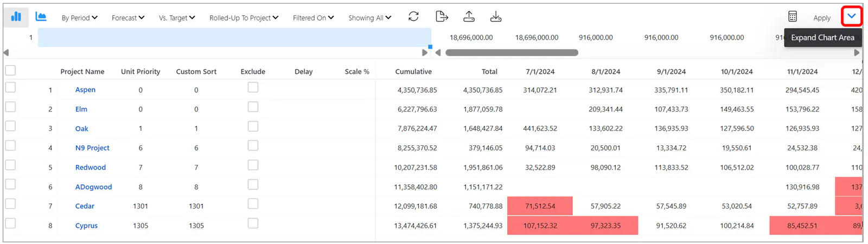Image resolution: width=868 pixels, height=244 pixels.
Task: Switch to the area chart view
Action: (x=41, y=17)
